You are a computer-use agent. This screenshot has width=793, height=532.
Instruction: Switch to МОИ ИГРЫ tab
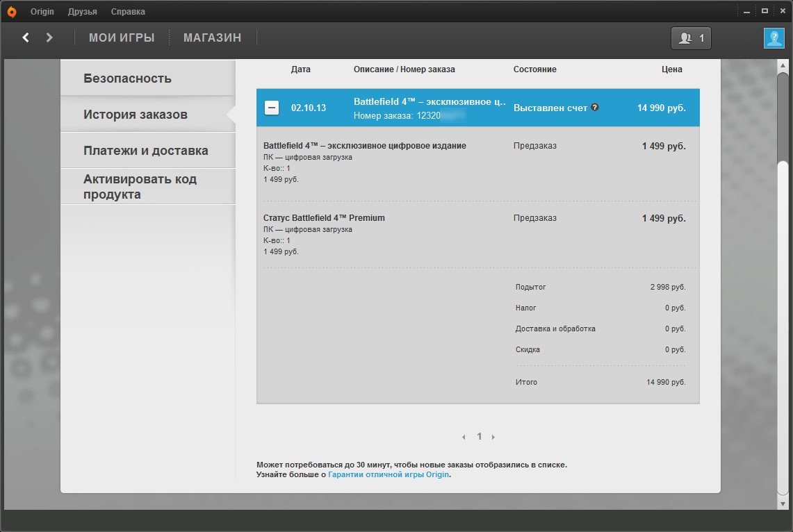tap(122, 38)
